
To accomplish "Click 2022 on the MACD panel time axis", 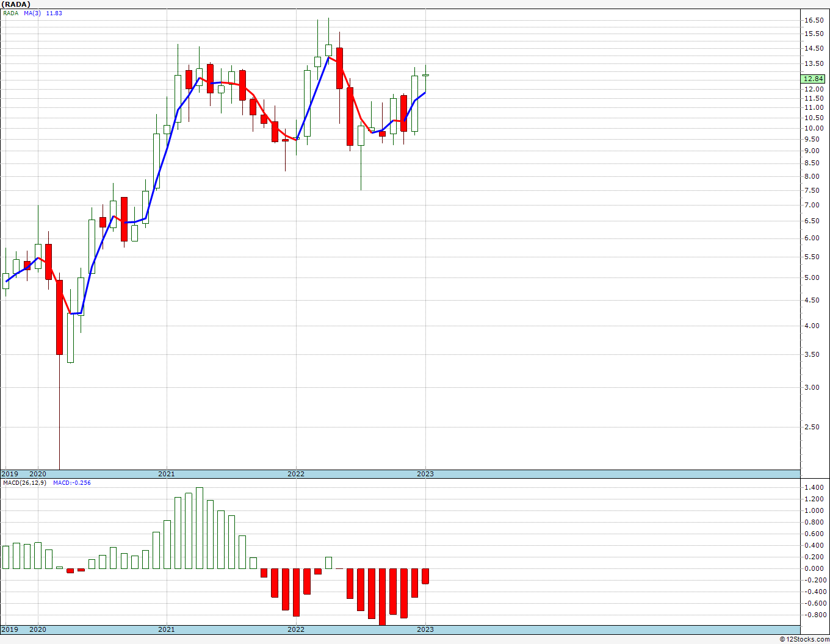I will point(296,629).
